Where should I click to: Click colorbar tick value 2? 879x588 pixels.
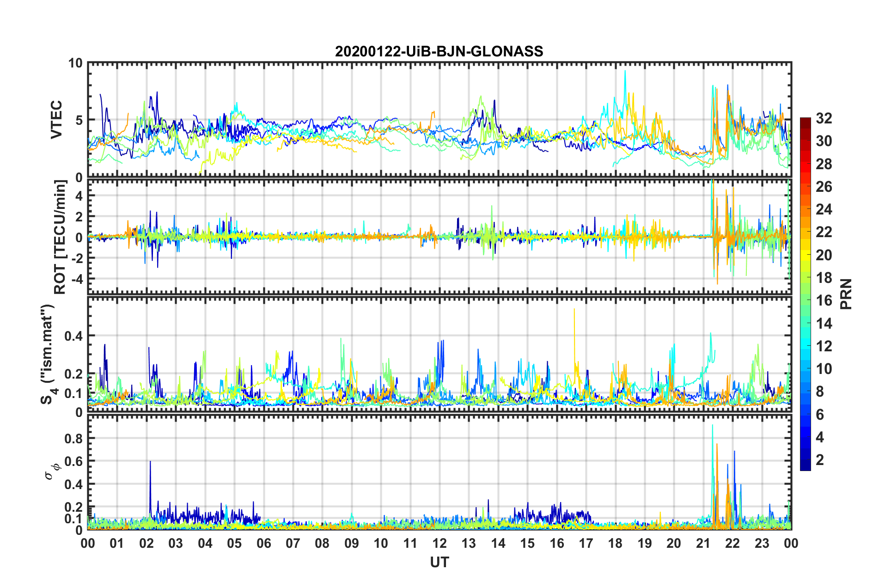[820, 460]
